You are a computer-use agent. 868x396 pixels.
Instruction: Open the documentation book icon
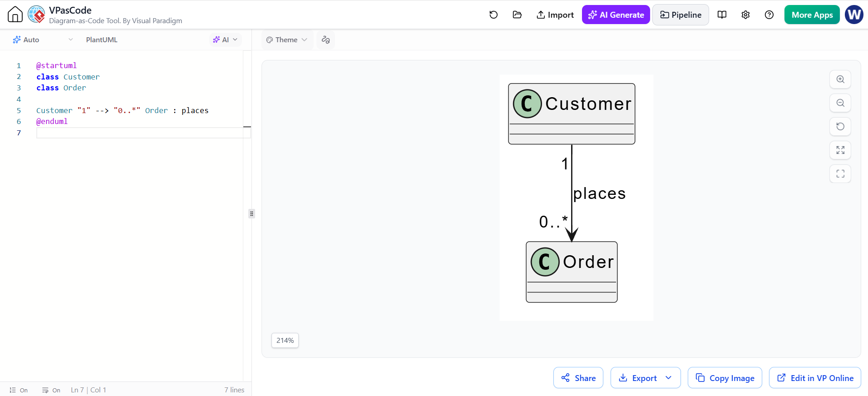722,15
